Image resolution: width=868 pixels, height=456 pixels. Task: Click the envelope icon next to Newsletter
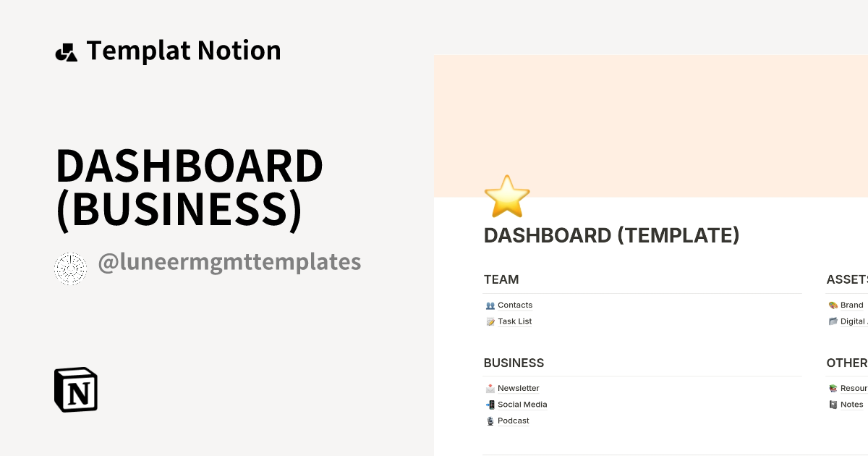490,388
